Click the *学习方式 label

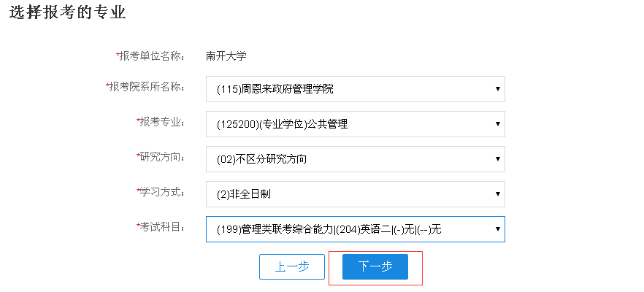[x=161, y=191]
